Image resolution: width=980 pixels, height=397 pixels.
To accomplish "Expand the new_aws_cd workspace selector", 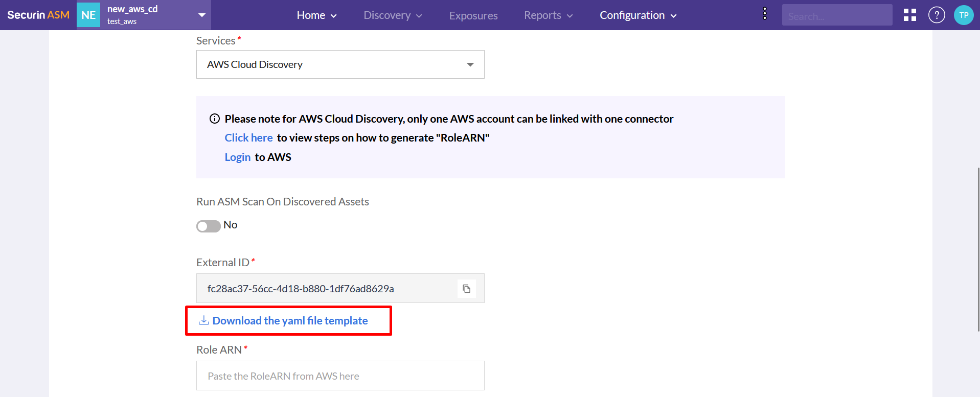I will [x=202, y=15].
